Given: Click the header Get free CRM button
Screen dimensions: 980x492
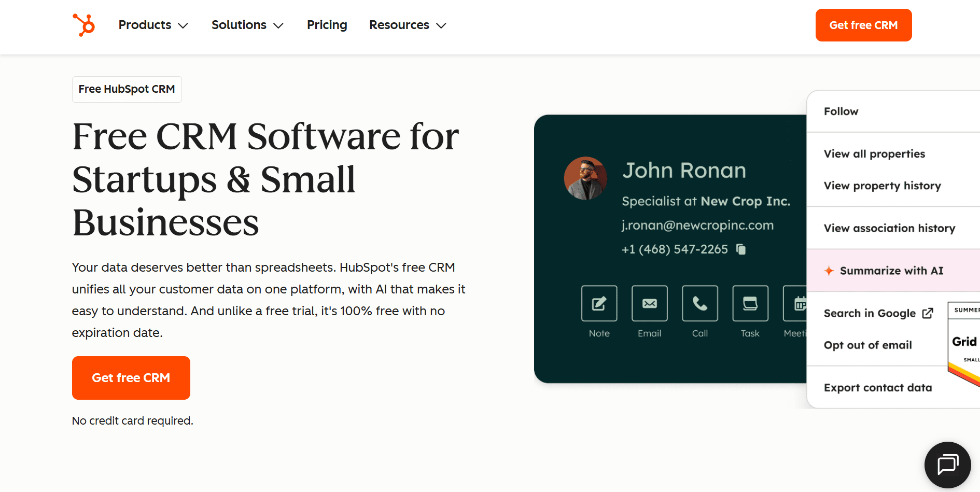Looking at the screenshot, I should [x=863, y=25].
